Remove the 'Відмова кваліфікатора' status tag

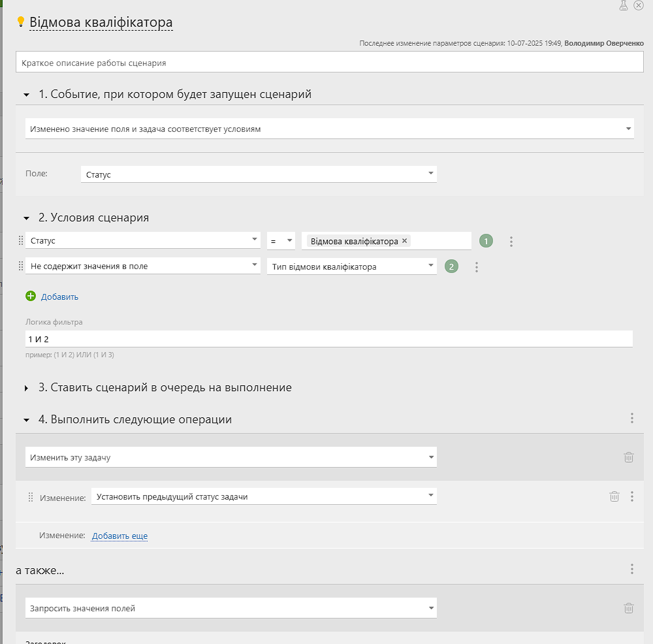[404, 241]
